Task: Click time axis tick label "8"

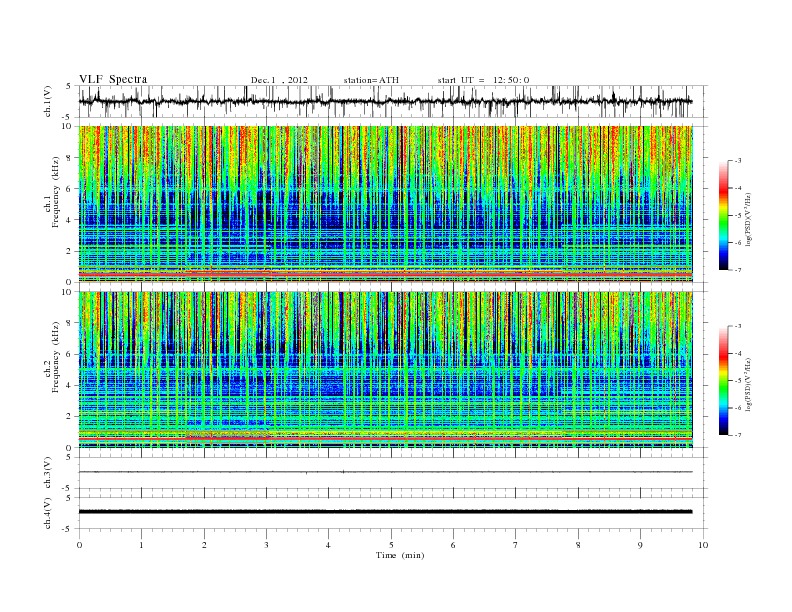Action: (x=578, y=545)
